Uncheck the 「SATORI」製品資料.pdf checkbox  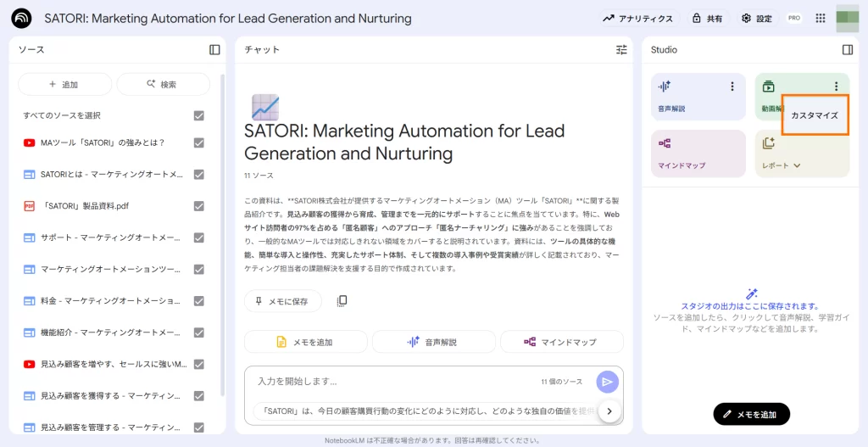tap(199, 206)
